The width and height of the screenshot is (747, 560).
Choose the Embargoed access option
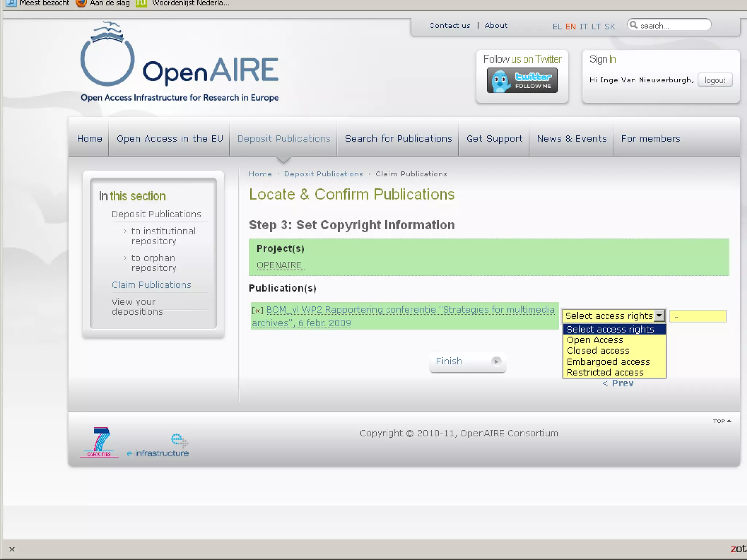614,362
